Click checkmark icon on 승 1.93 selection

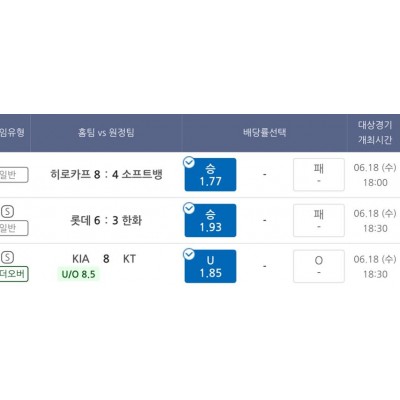coord(189,209)
